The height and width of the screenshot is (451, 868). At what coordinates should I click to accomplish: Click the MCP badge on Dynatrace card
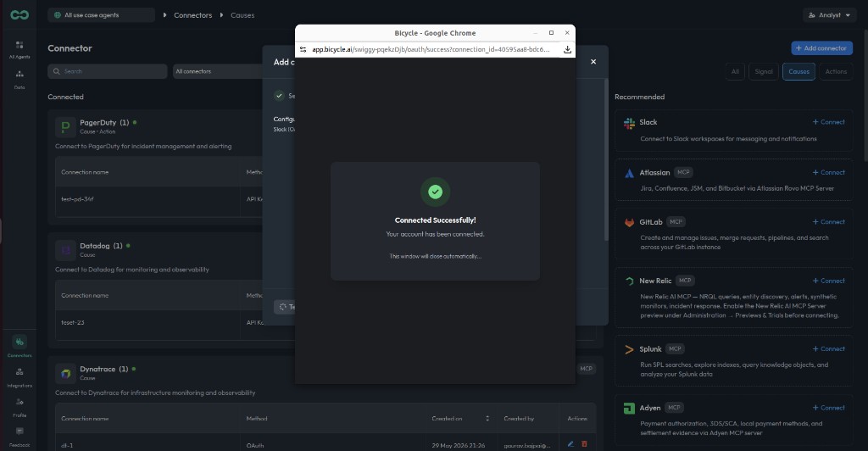click(587, 369)
